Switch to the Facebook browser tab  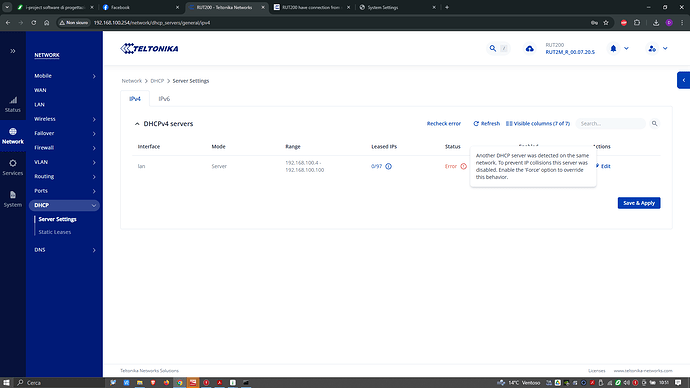click(140, 7)
